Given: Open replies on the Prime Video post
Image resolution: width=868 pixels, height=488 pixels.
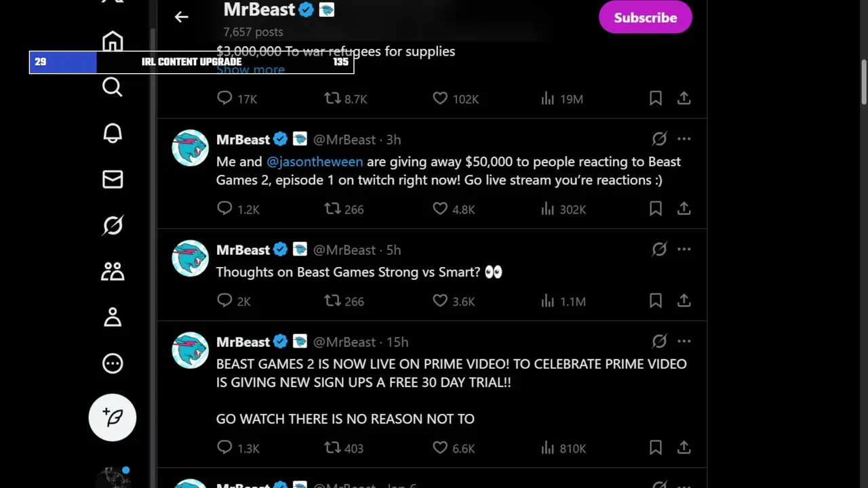Looking at the screenshot, I should click(224, 448).
